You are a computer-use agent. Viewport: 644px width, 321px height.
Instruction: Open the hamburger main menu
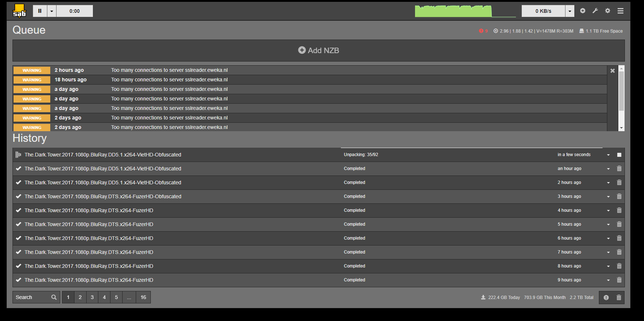pos(621,11)
